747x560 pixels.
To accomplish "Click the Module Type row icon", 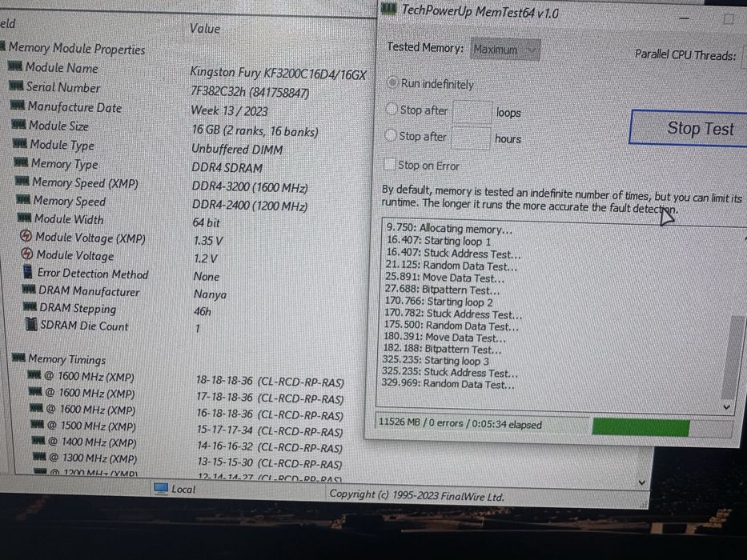I will [x=19, y=143].
